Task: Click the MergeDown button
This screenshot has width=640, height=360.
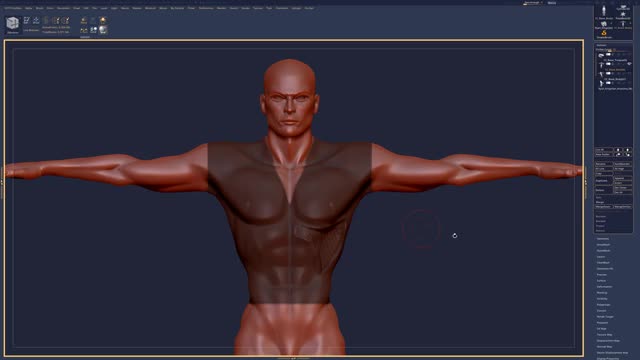Action: pyautogui.click(x=604, y=207)
